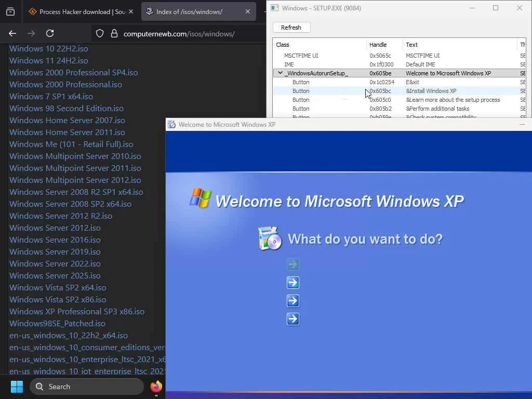Image resolution: width=532 pixels, height=399 pixels.
Task: Click the Welcome to Windows XP title bar icon
Action: tap(171, 125)
